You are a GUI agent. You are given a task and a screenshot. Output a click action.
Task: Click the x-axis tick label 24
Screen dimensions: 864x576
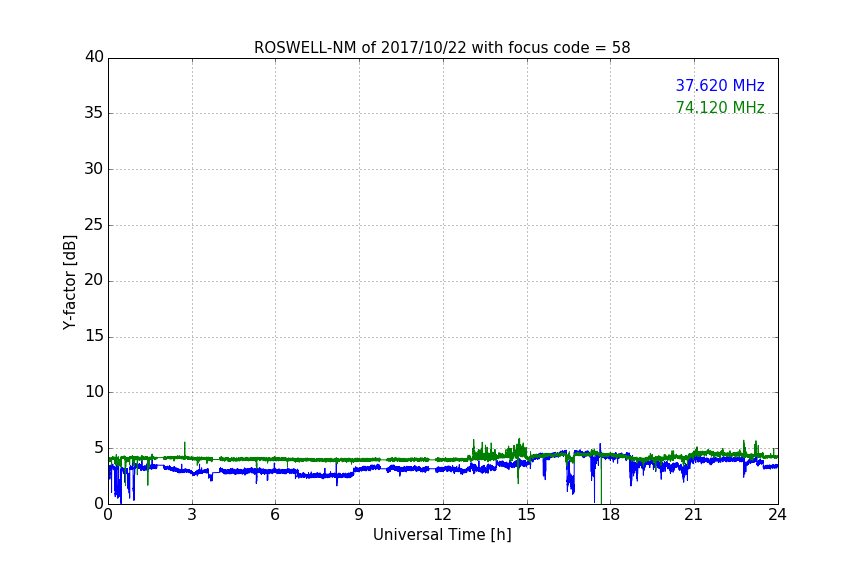point(777,515)
